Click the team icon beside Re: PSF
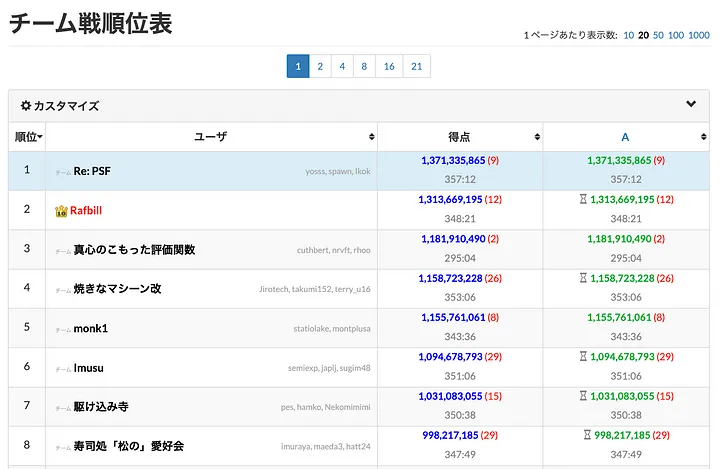This screenshot has width=720, height=469. coord(63,172)
